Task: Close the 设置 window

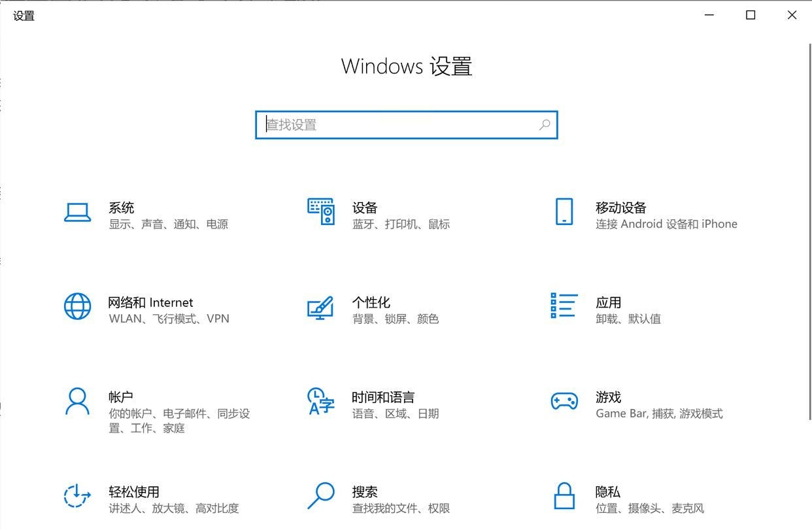Action: [x=792, y=15]
